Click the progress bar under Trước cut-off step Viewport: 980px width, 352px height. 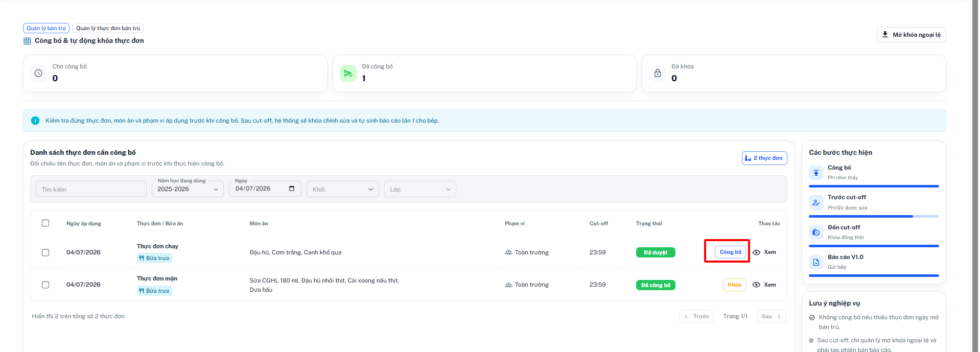point(874,217)
